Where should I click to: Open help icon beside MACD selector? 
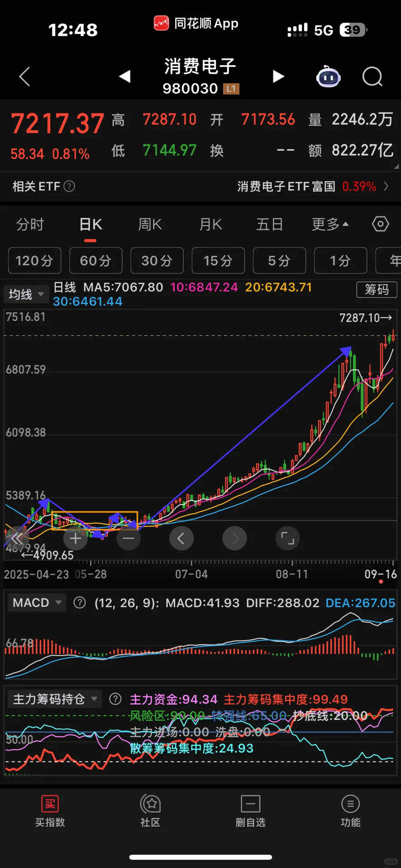(80, 603)
